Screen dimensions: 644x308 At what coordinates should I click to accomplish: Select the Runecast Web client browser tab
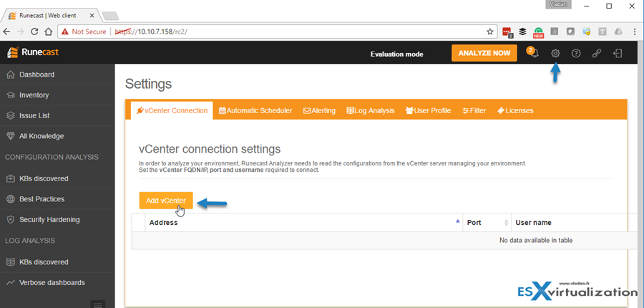click(52, 16)
